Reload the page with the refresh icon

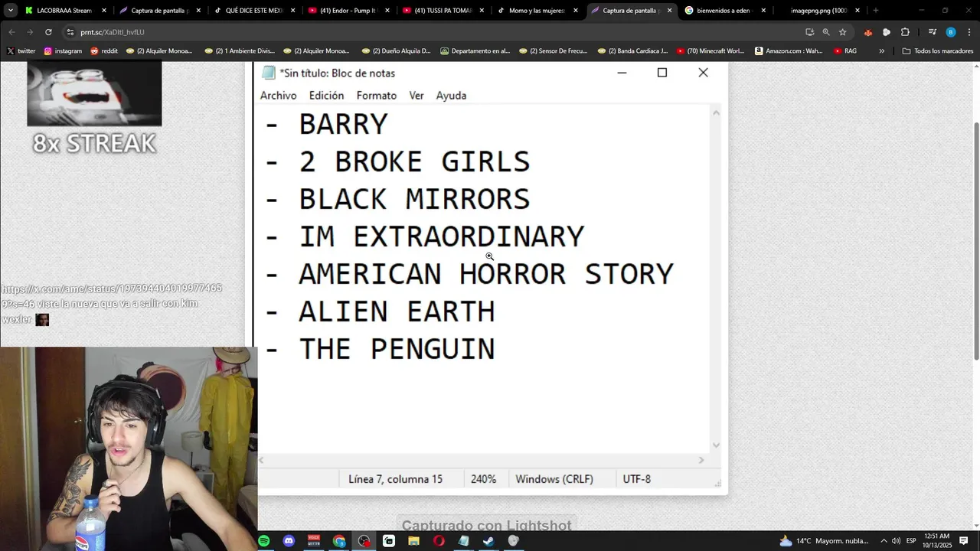[x=48, y=32]
